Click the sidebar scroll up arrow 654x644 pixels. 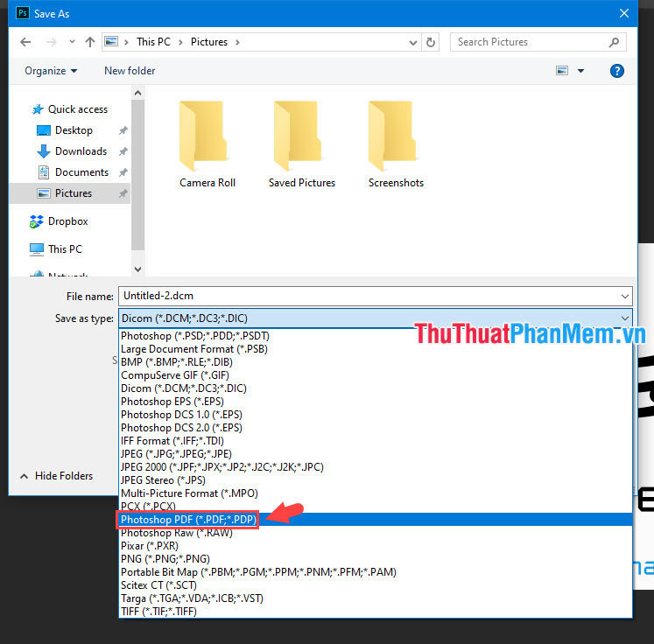point(137,93)
